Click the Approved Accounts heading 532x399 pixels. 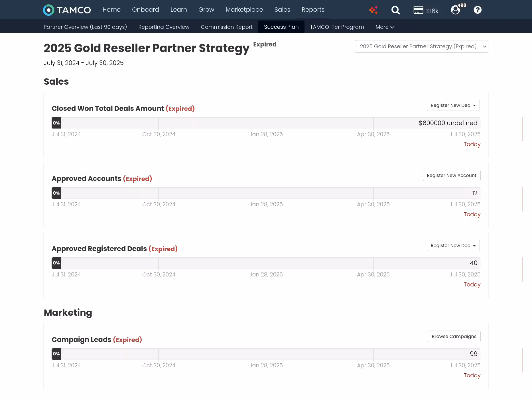click(86, 179)
